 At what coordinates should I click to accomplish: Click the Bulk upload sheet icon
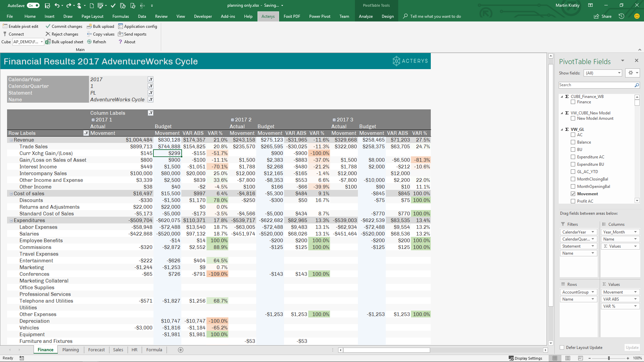(48, 42)
